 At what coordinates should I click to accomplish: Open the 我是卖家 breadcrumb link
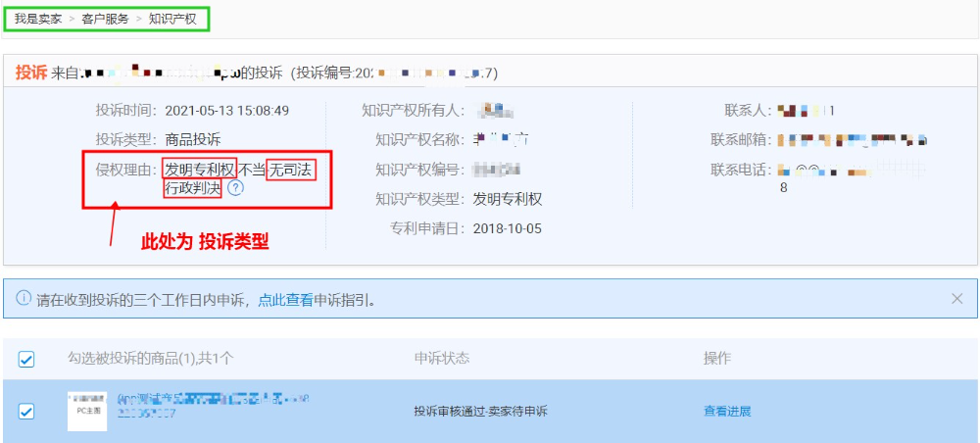[x=38, y=19]
